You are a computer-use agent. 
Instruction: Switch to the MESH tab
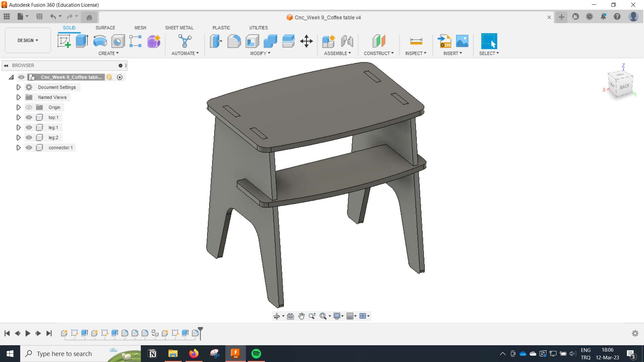pos(140,28)
